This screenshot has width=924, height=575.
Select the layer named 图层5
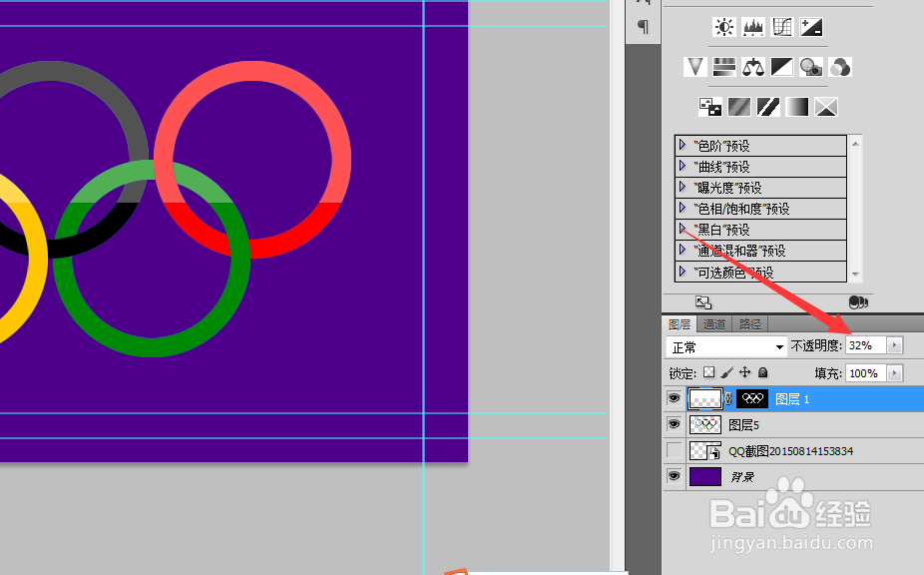743,425
